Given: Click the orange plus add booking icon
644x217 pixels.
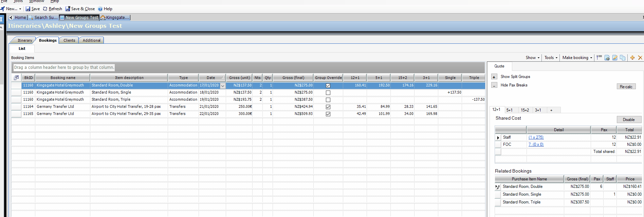Looking at the screenshot, I should point(632,58).
